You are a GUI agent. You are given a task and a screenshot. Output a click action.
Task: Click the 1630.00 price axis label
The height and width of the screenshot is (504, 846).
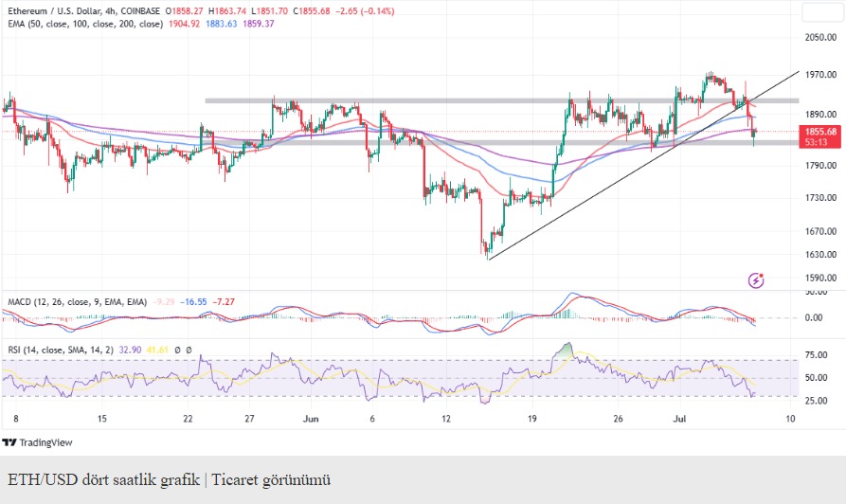point(820,254)
